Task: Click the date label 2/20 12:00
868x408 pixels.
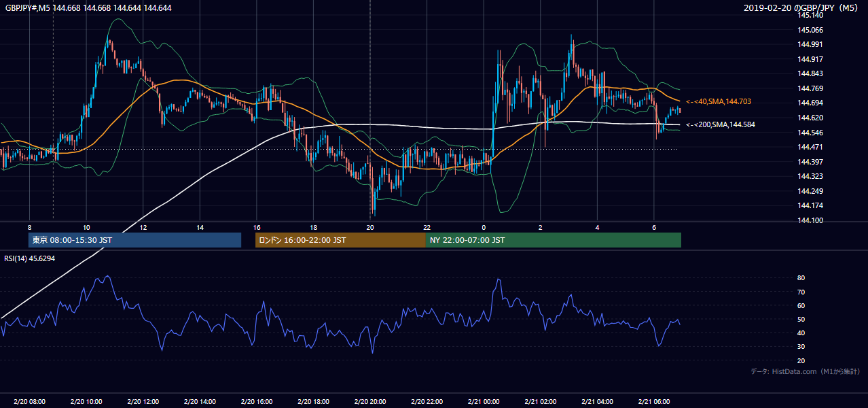Action: [x=143, y=402]
